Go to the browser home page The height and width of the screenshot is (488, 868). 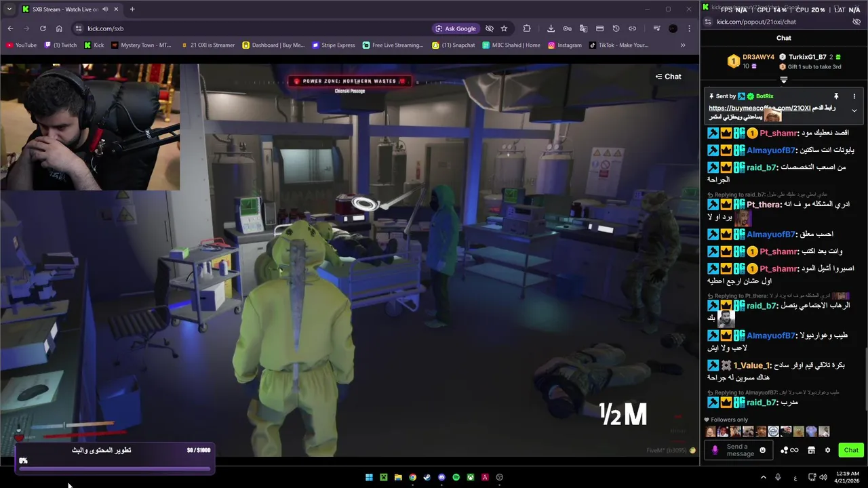[x=59, y=28]
